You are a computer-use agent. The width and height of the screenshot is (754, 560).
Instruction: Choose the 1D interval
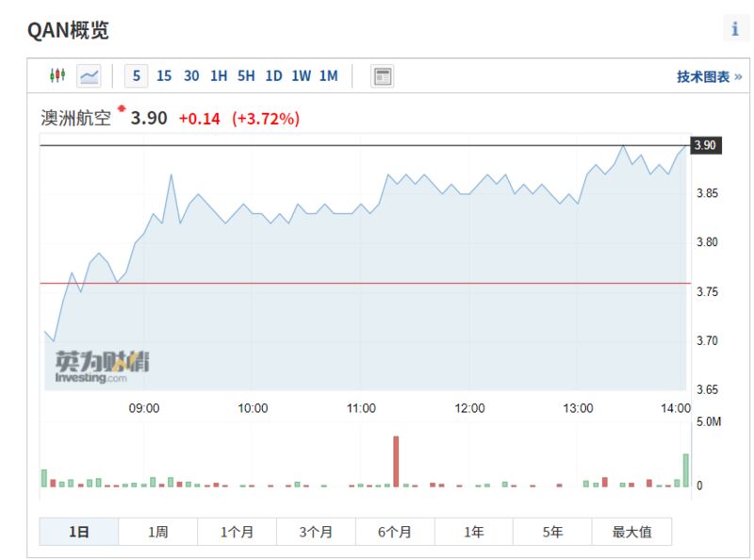273,76
